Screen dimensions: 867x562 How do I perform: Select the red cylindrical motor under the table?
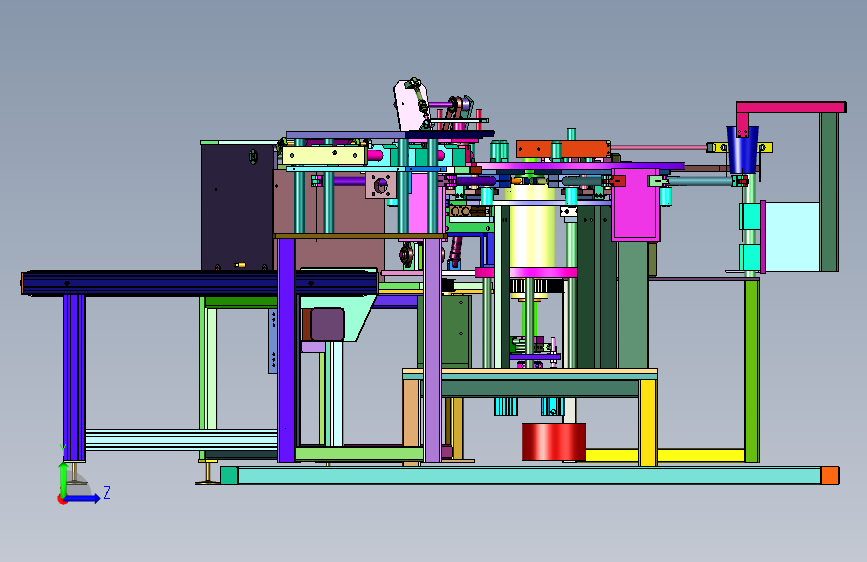click(x=553, y=442)
